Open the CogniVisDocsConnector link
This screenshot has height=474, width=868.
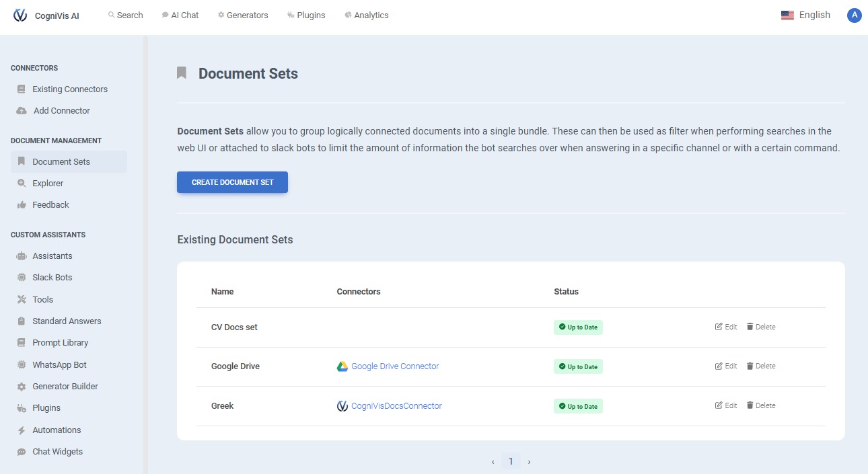[396, 405]
